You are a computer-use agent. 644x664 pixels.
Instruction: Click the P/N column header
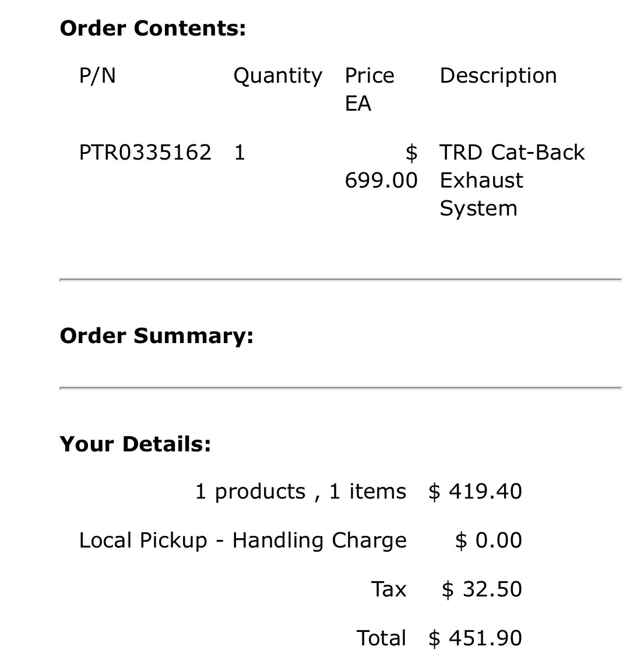97,76
